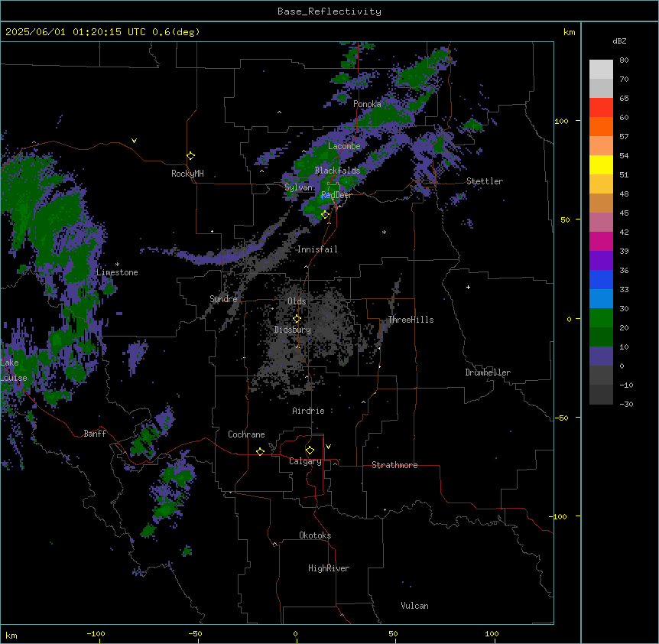
Task: Click the Strathmore label
Action: tap(394, 465)
